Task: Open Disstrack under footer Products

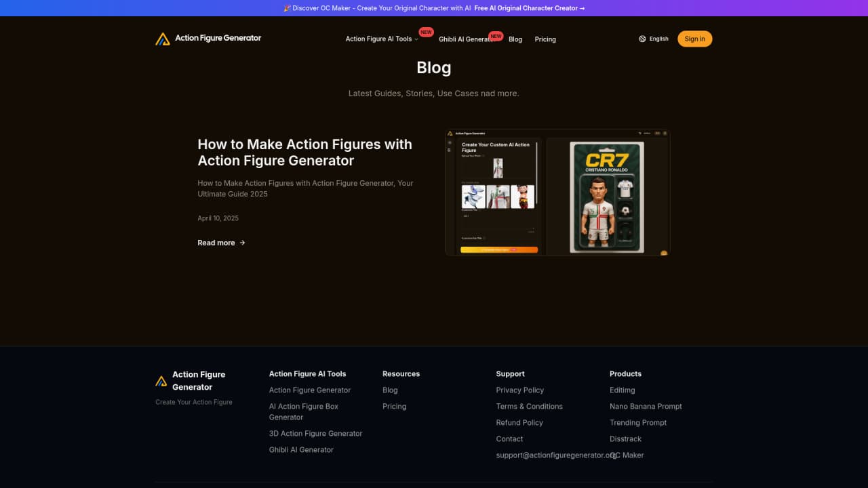Action: (x=625, y=439)
